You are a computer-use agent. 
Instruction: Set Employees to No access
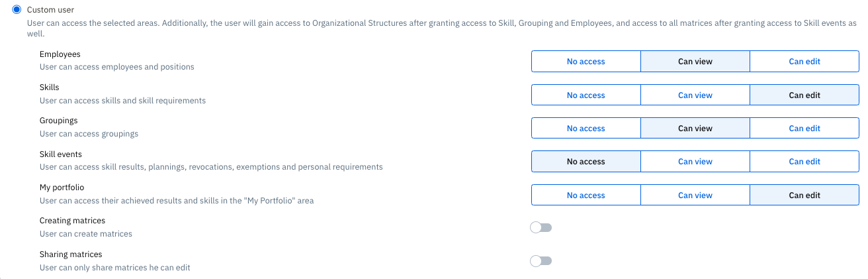(586, 62)
